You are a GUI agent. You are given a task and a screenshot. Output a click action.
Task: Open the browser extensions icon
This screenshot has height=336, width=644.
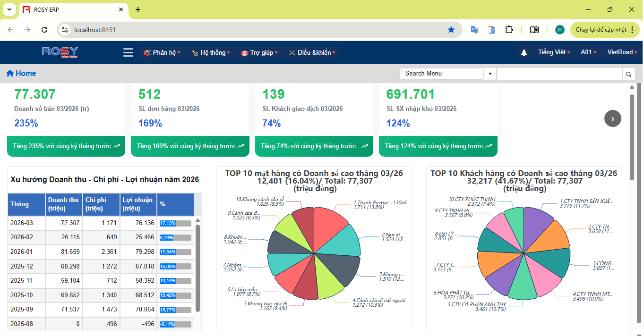(x=509, y=30)
